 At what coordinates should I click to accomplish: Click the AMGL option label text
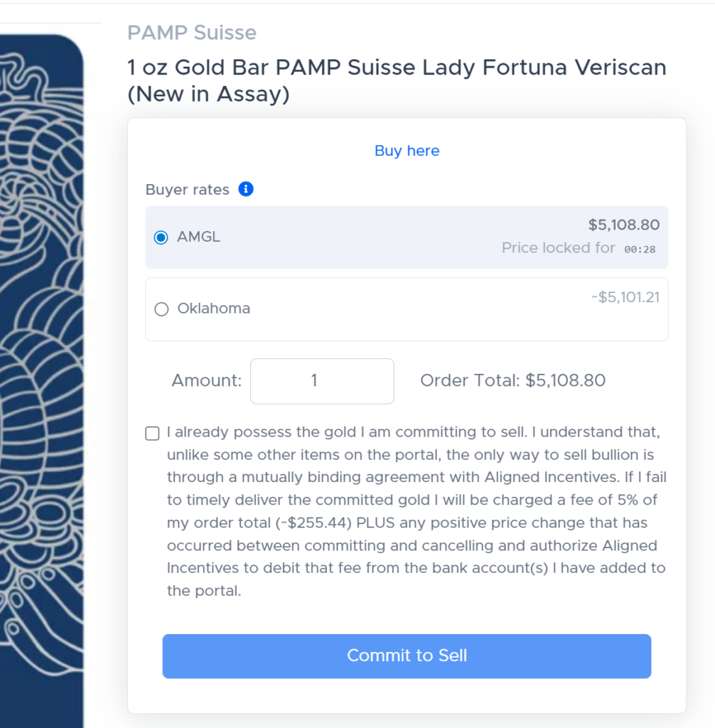point(199,237)
